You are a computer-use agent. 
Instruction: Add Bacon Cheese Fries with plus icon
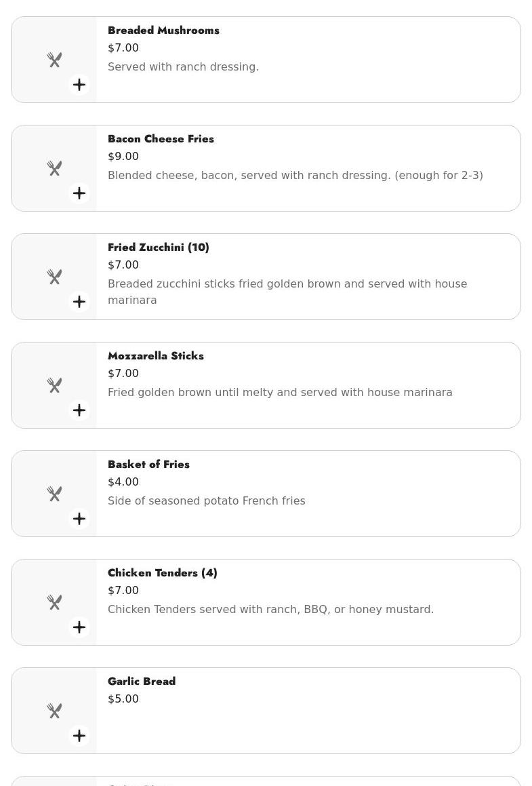79,193
